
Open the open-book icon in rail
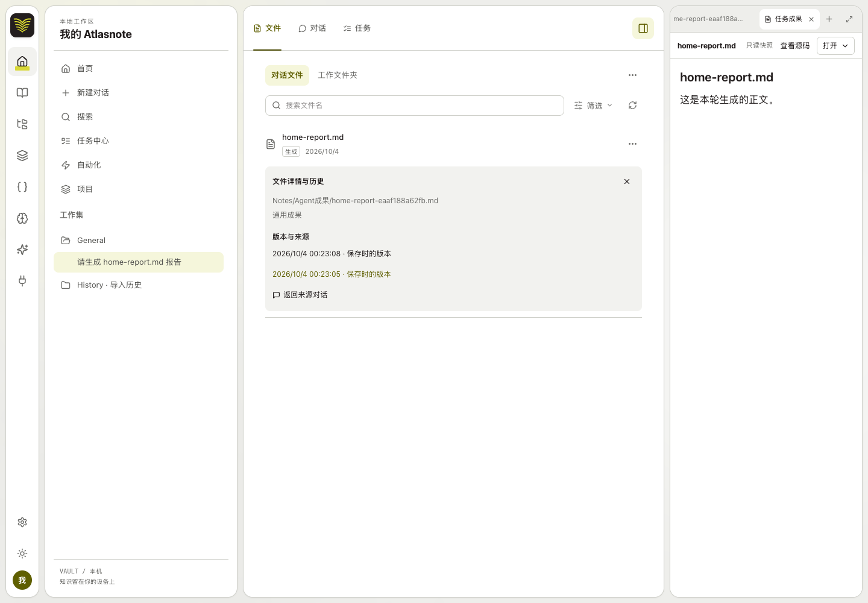[22, 93]
